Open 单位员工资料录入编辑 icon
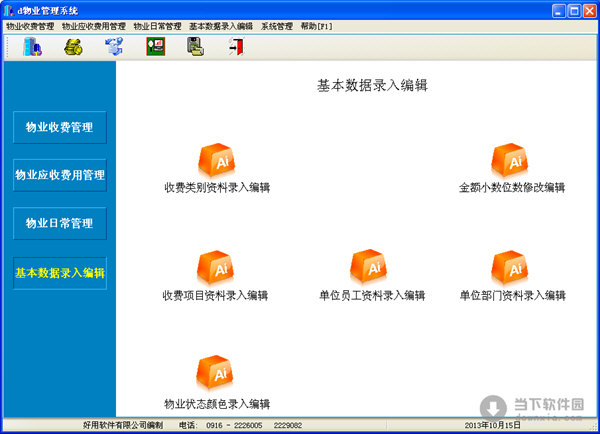 coord(368,266)
